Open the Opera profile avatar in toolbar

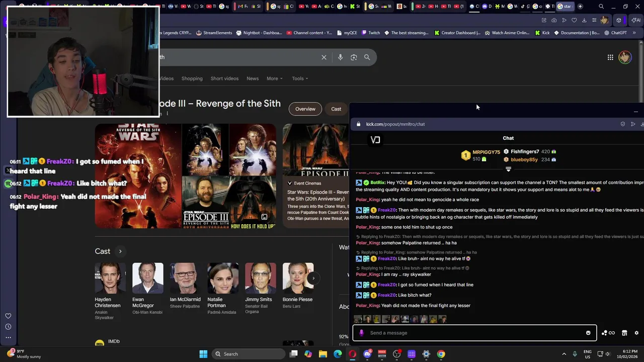point(604,20)
